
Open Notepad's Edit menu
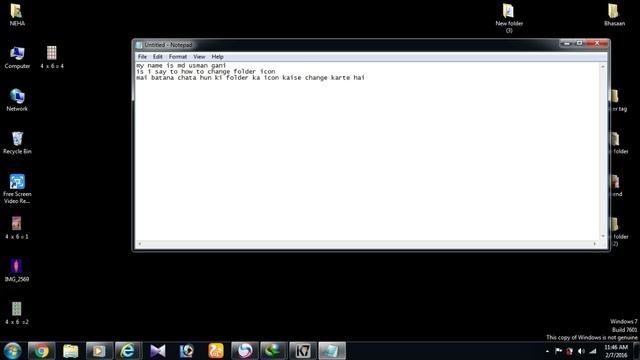point(158,57)
